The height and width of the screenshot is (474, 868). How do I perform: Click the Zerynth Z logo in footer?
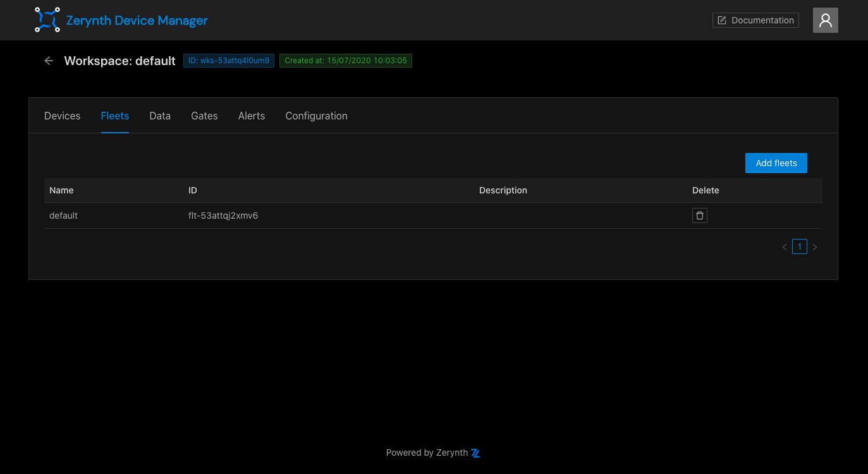click(x=475, y=453)
